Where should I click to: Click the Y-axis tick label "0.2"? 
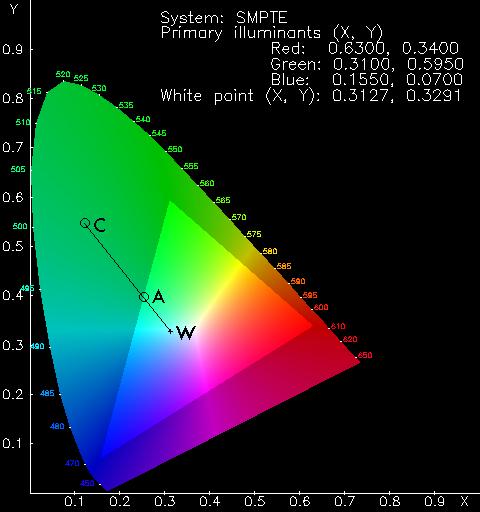13,394
